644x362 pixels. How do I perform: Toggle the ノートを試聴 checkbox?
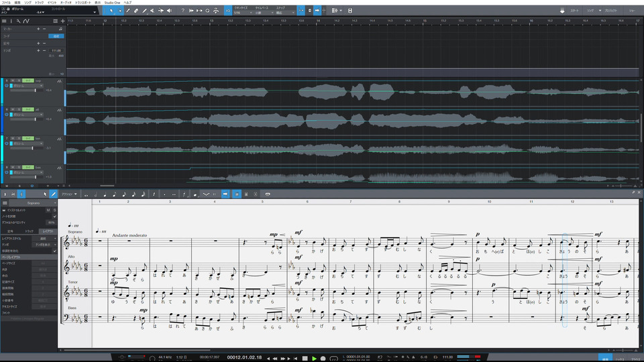coord(54,216)
